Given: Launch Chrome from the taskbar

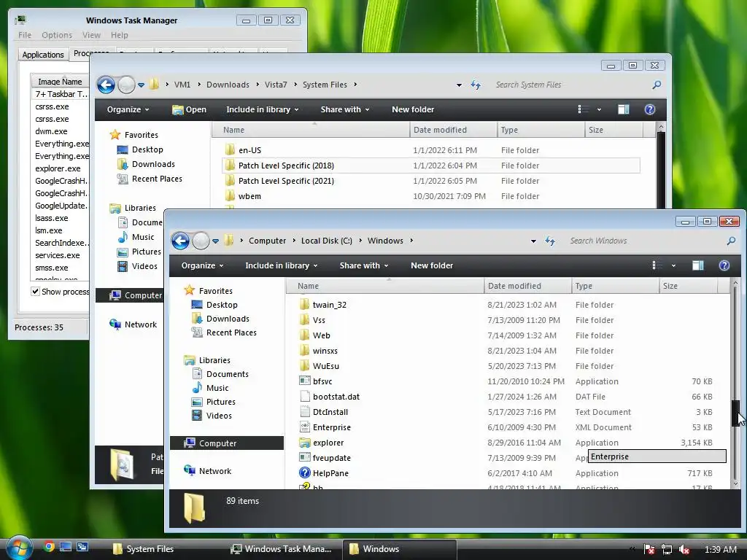Looking at the screenshot, I should point(49,547).
